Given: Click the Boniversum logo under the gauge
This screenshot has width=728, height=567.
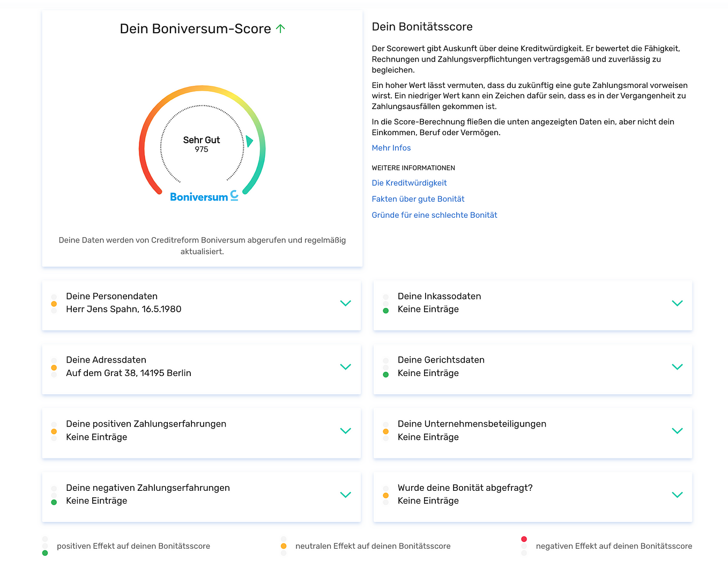Looking at the screenshot, I should tap(204, 196).
